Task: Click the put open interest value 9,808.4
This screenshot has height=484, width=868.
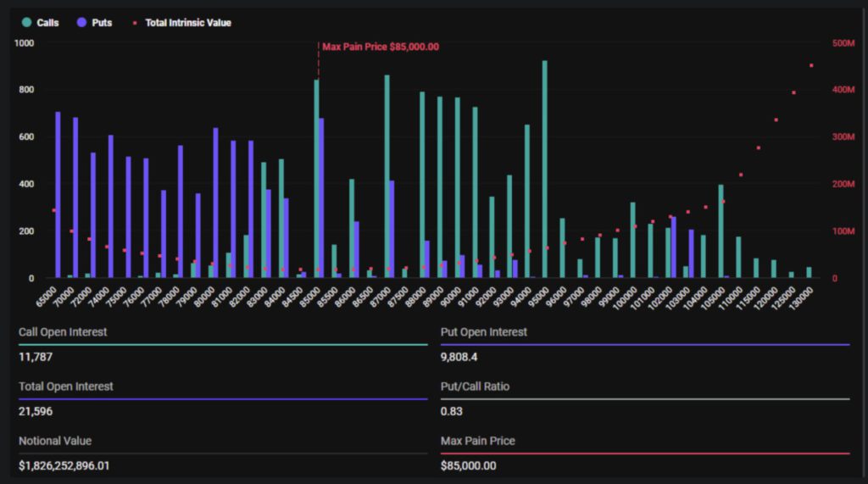Action: click(x=459, y=357)
